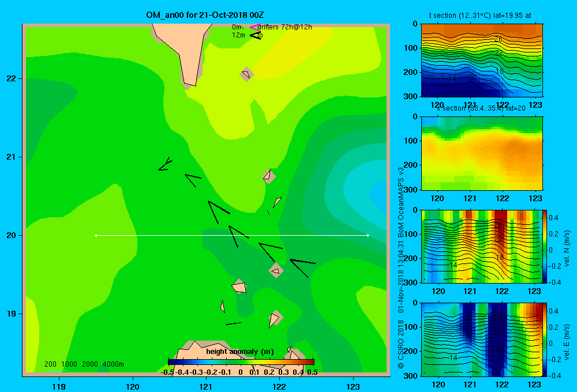The height and width of the screenshot is (392, 577).
Task: Click latitude label 20 on main map axis
Action: (12, 235)
